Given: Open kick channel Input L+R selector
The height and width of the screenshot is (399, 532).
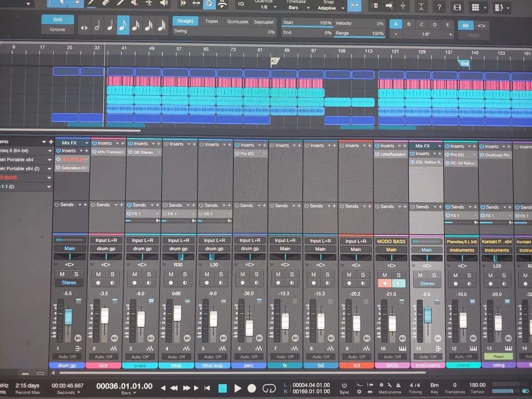Looking at the screenshot, I should (106, 240).
